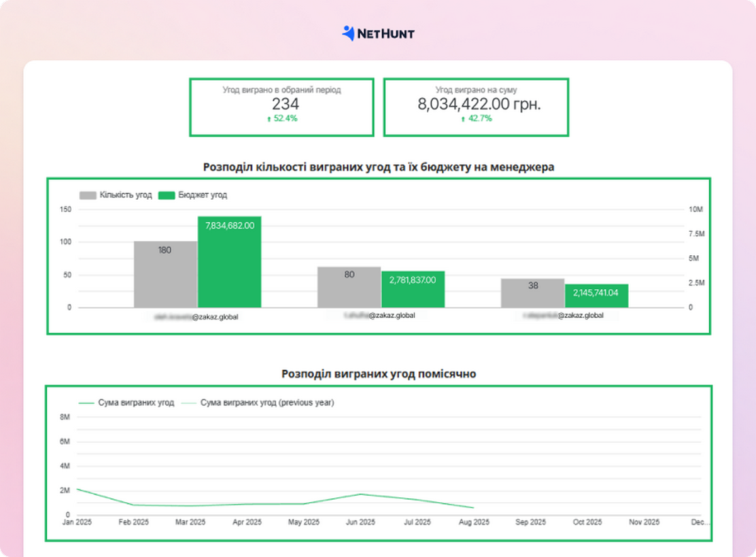Click the green arrow beside 52.4%
756x557 pixels.
point(270,118)
